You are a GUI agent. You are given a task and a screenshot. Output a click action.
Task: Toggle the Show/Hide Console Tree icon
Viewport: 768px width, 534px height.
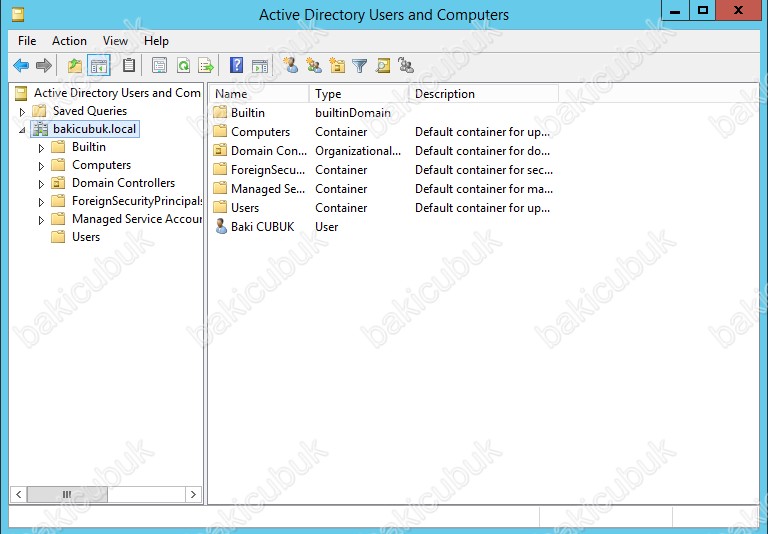(99, 65)
